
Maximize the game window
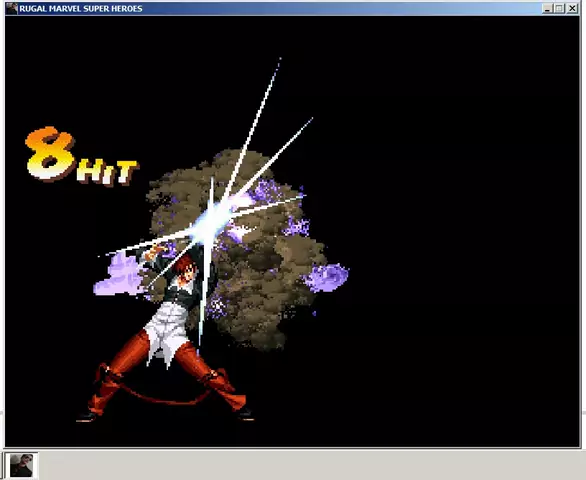coord(559,8)
